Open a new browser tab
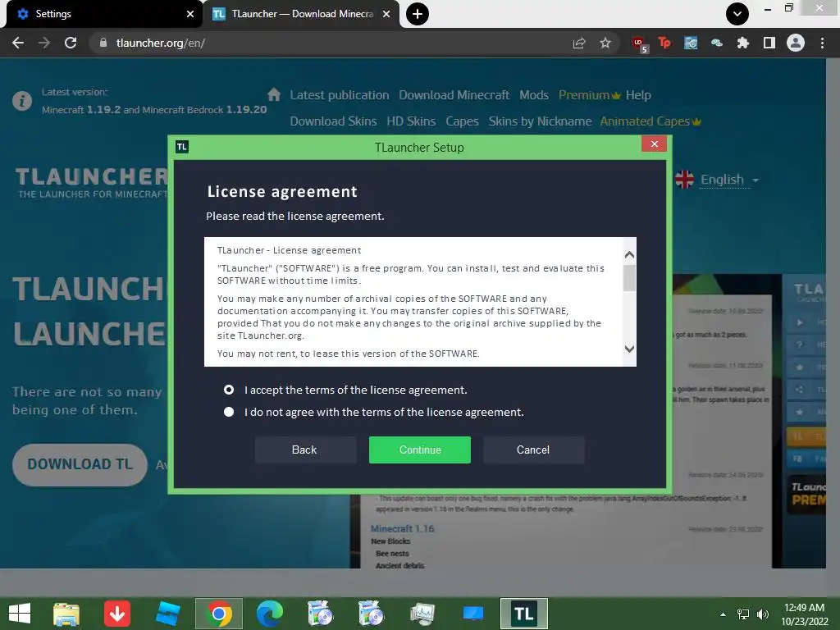The image size is (840, 630). point(418,14)
